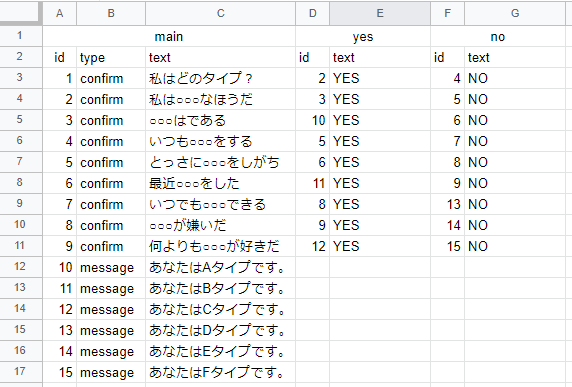
Task: Click the no id cell '4' in row 3
Action: pyautogui.click(x=447, y=78)
